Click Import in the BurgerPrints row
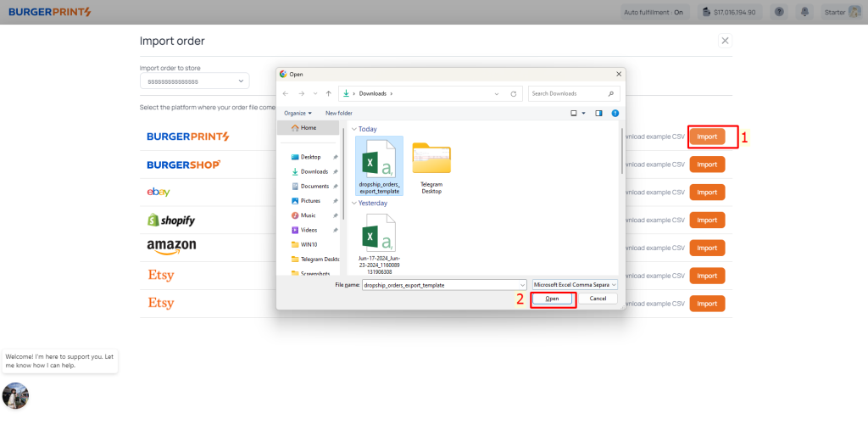The height and width of the screenshot is (430, 868). pyautogui.click(x=707, y=137)
